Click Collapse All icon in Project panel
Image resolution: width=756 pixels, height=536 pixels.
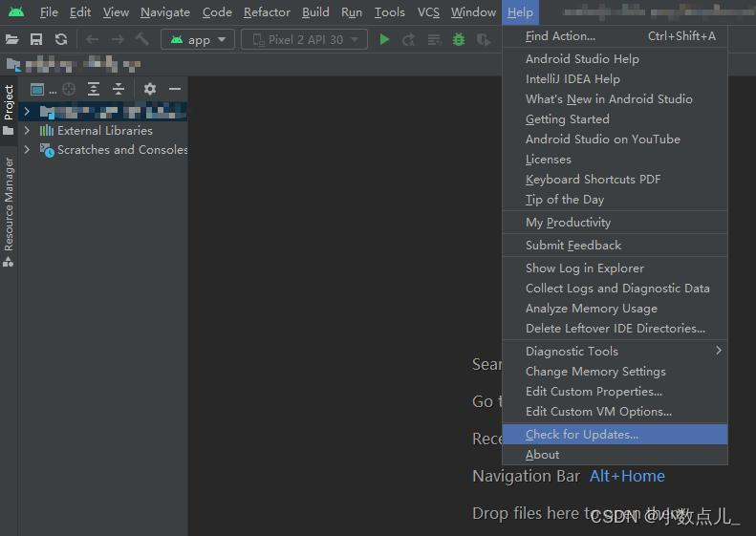[x=119, y=89]
